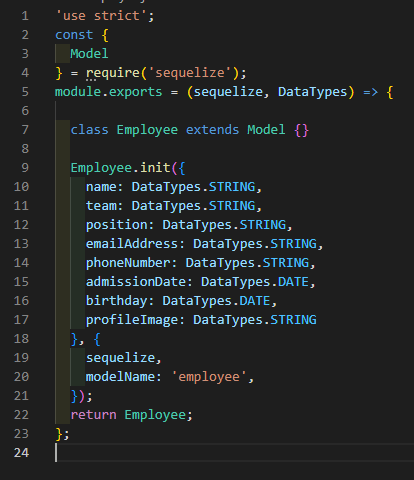Click 'DATE' on the birthday line
The image size is (414, 480).
pyautogui.click(x=255, y=301)
